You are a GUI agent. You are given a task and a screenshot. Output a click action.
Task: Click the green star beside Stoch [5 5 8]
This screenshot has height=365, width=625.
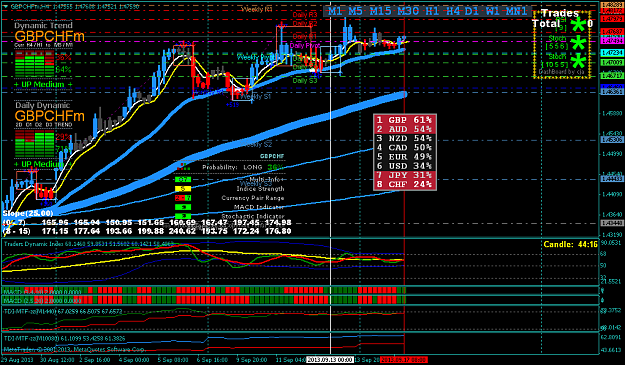tap(579, 43)
